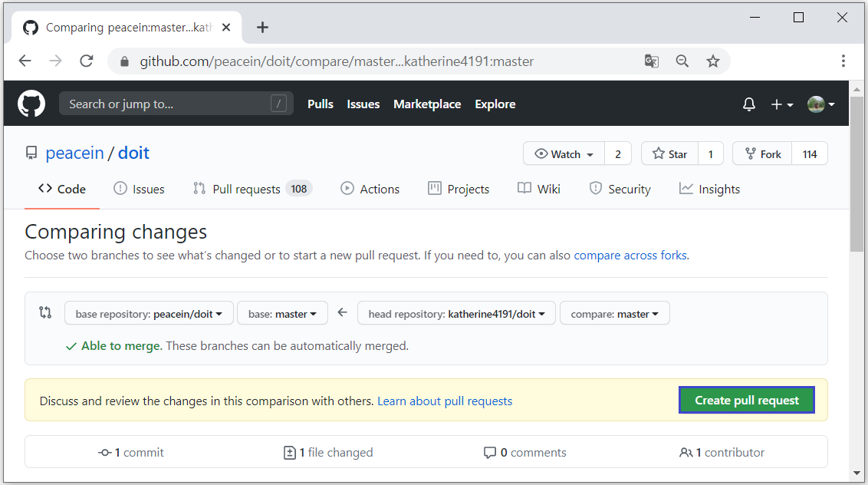Click the stargazers count 1
Viewport: 868px width, 485px height.
[711, 154]
